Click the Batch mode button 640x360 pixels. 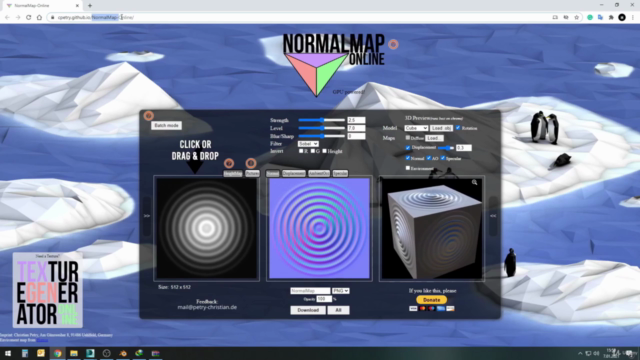click(x=166, y=125)
